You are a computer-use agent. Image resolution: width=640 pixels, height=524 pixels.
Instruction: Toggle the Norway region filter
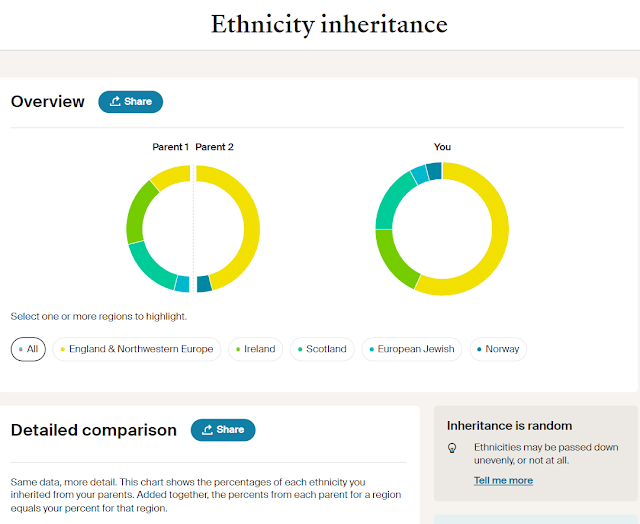497,349
